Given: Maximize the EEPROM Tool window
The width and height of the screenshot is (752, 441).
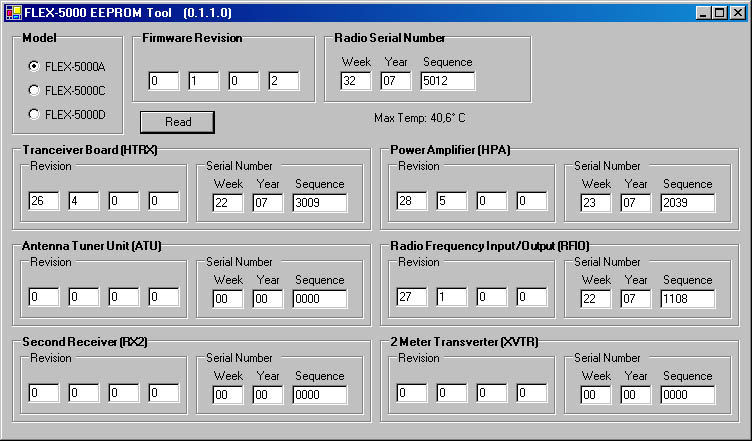Looking at the screenshot, I should (x=719, y=12).
